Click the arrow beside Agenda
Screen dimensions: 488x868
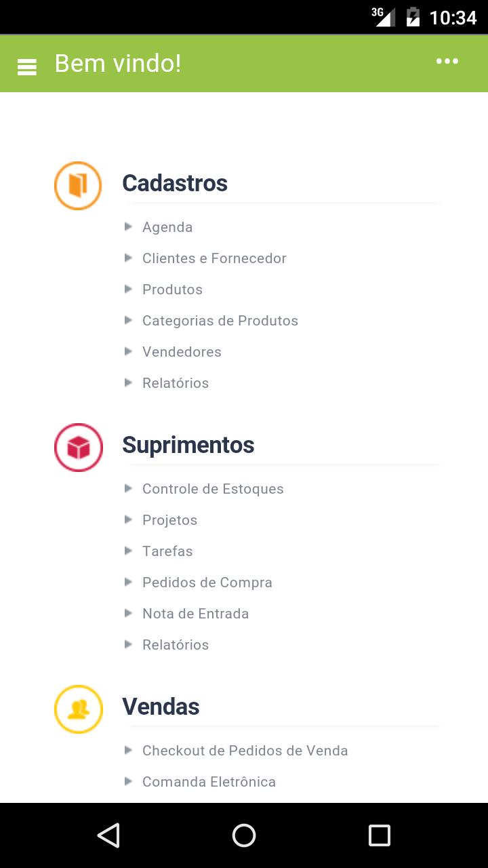pos(128,226)
